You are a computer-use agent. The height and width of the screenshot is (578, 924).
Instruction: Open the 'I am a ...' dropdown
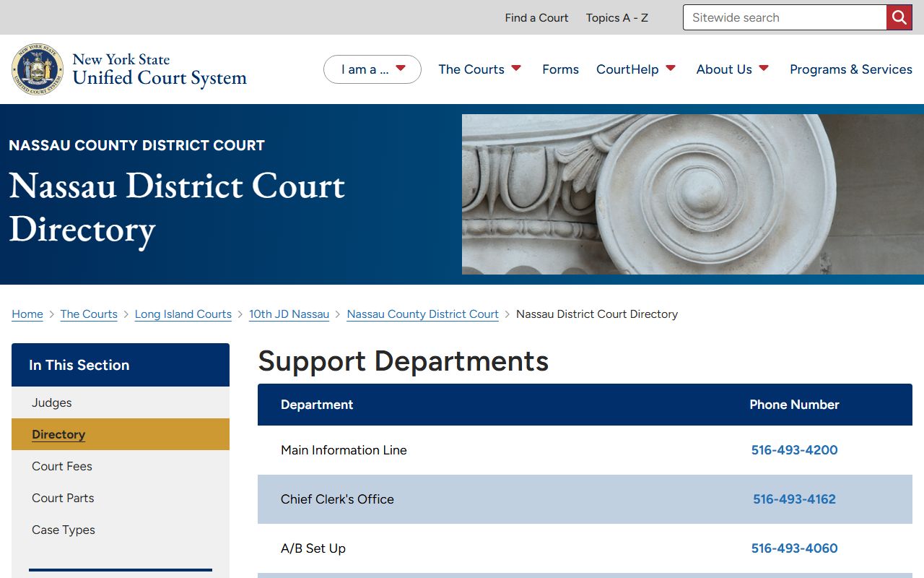click(372, 69)
